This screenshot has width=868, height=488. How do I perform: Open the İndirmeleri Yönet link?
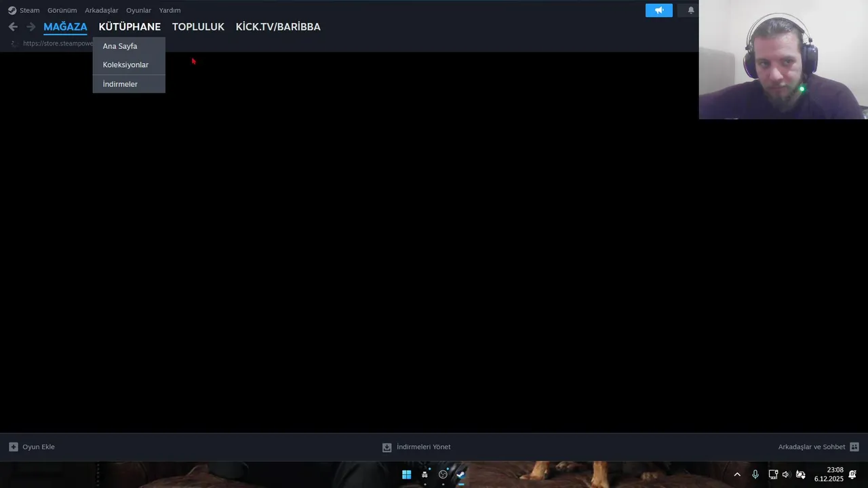[x=424, y=447]
